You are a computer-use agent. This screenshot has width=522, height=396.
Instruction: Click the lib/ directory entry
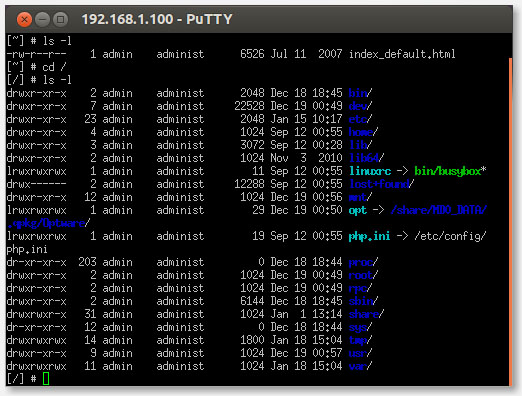[360, 145]
